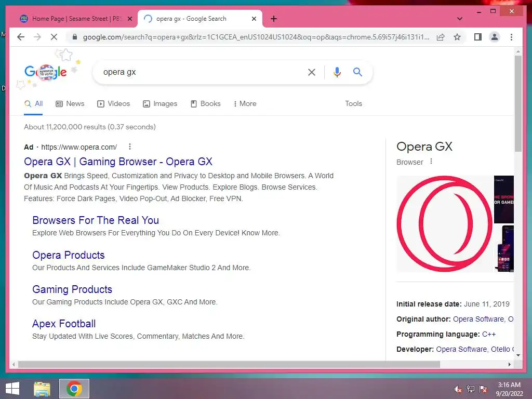Select the All results tab
The height and width of the screenshot is (399, 532).
[33, 104]
